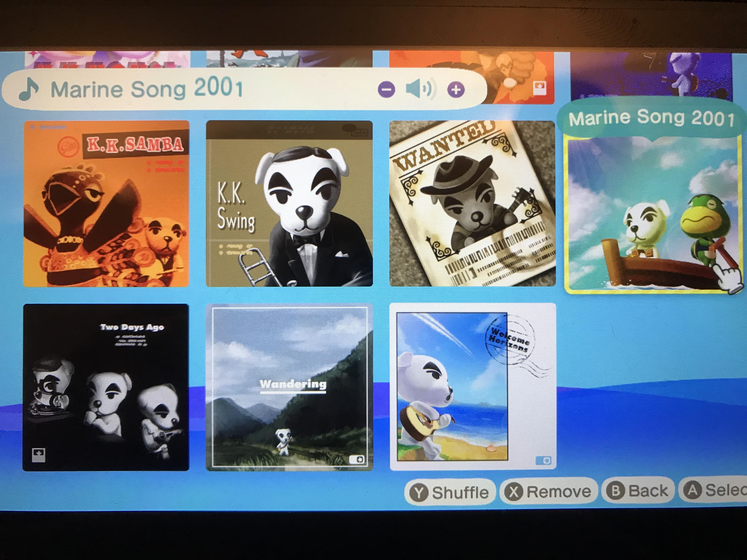
Task: Click badge icon on Two Days Ago cover
Action: point(39,455)
